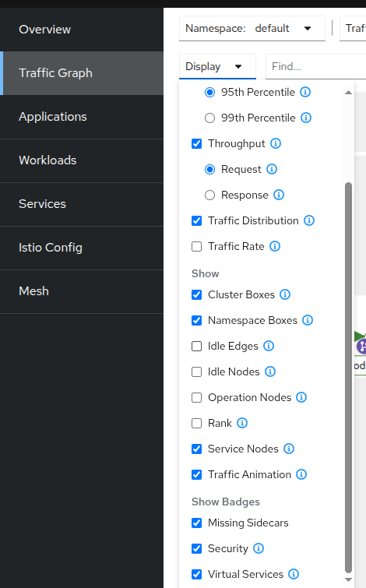Show info for Idle Edges option
This screenshot has height=588, width=366.
point(269,346)
